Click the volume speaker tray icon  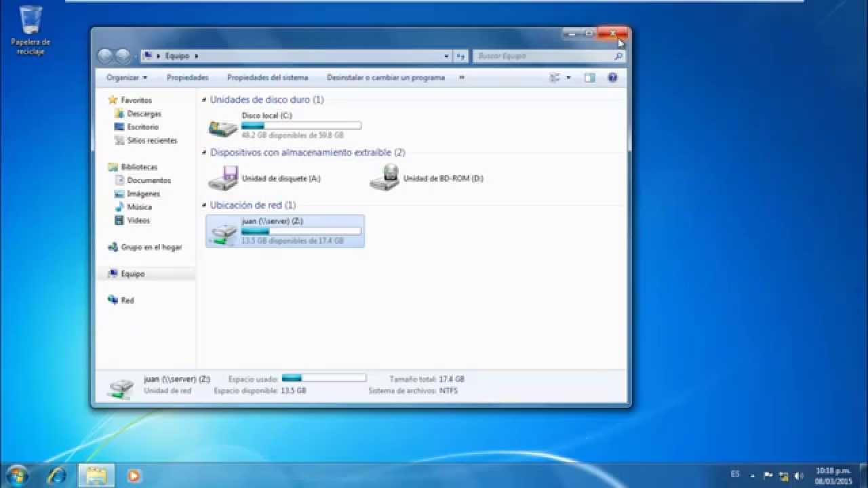[798, 475]
